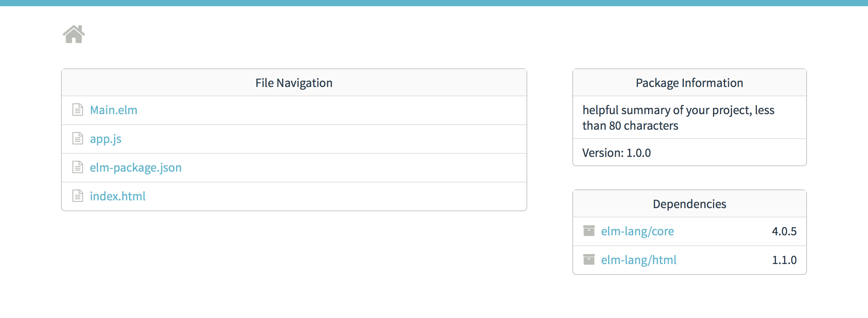Click the file icon beside elm-package.json

[78, 167]
